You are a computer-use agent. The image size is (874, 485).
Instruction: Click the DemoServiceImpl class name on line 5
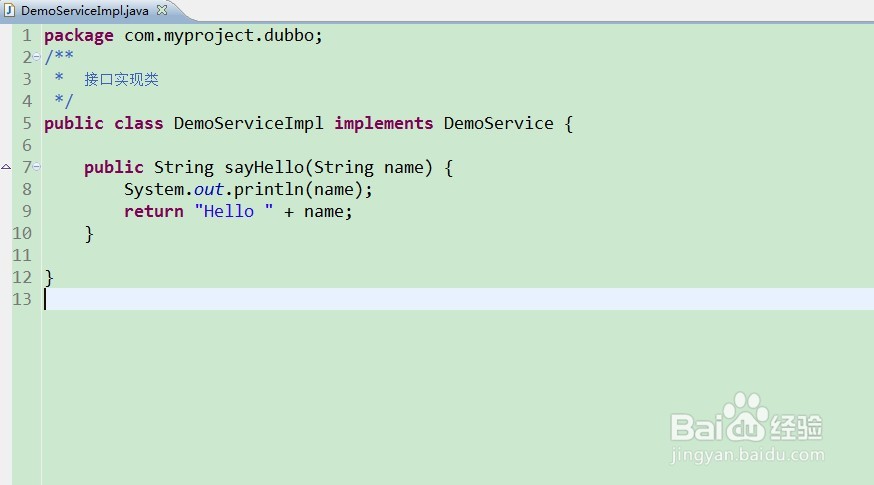[248, 123]
